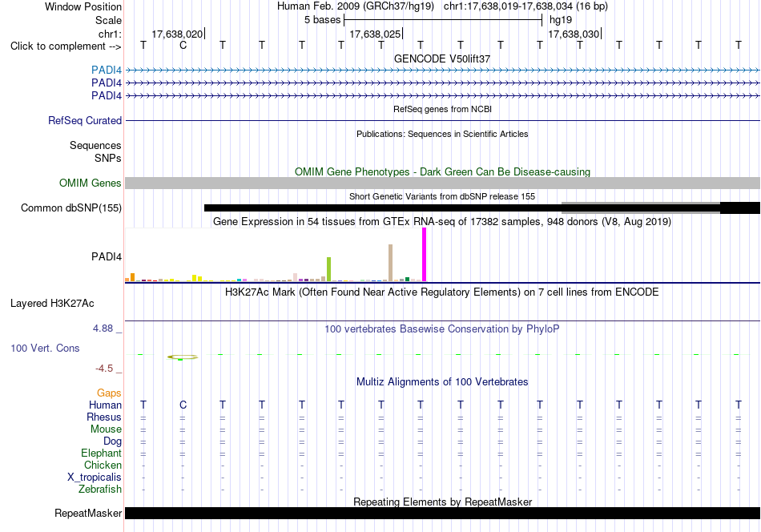This screenshot has height=532, width=761.
Task: Open the GENCODE V50lift37 track title
Action: click(442, 58)
